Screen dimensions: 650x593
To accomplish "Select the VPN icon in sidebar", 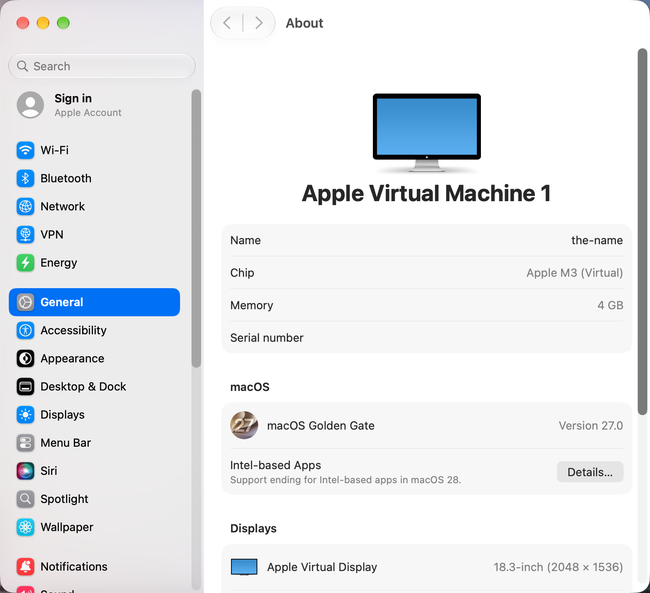I will click(25, 234).
